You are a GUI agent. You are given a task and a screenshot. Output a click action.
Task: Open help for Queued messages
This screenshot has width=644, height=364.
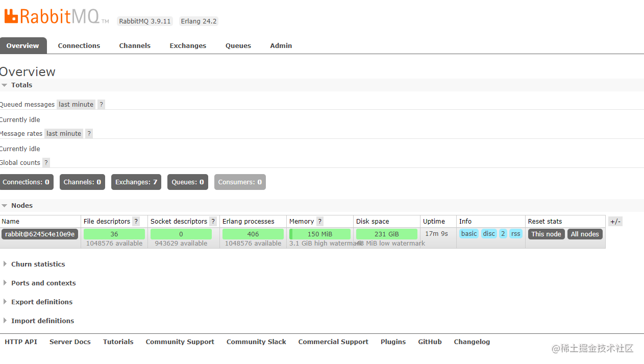(x=101, y=104)
